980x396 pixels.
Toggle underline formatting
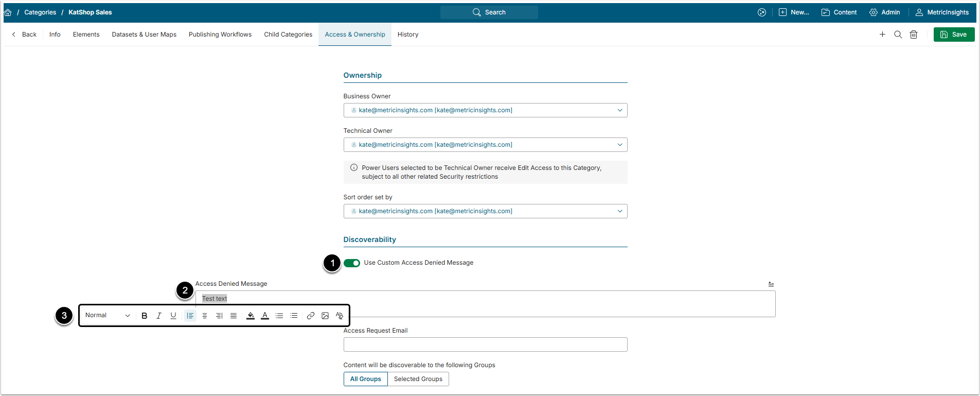pyautogui.click(x=173, y=316)
